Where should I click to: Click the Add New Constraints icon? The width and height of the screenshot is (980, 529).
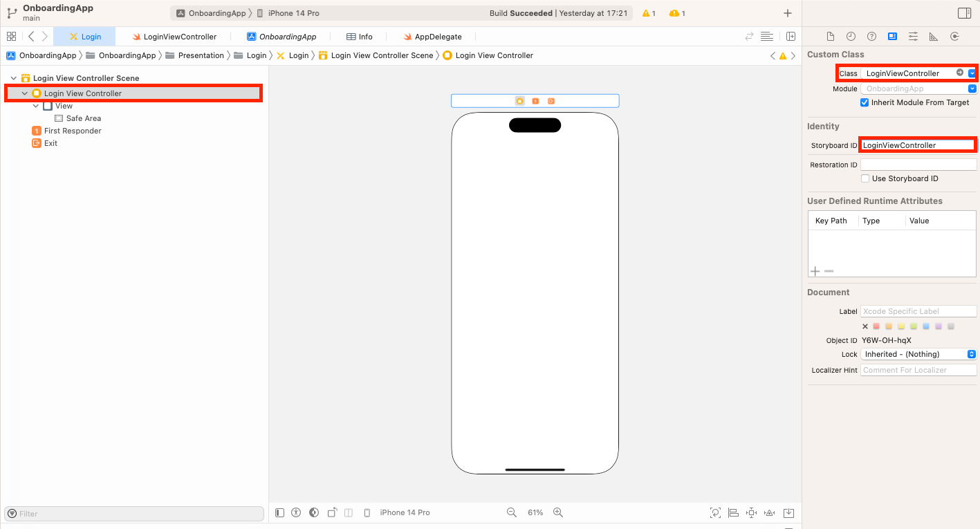751,512
